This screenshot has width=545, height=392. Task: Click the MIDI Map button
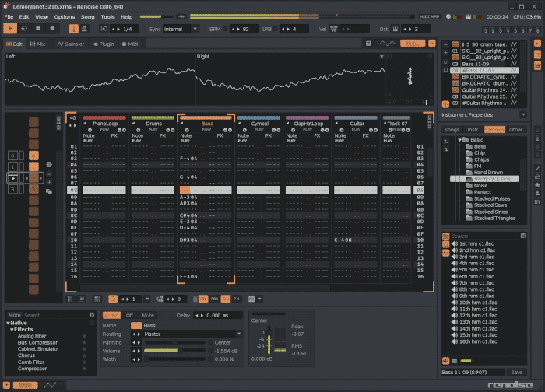[429, 16]
